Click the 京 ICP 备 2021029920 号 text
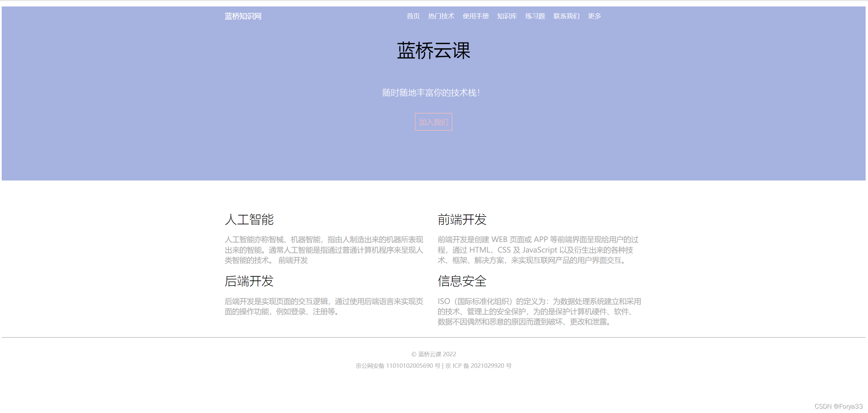The width and height of the screenshot is (868, 413). (x=478, y=366)
